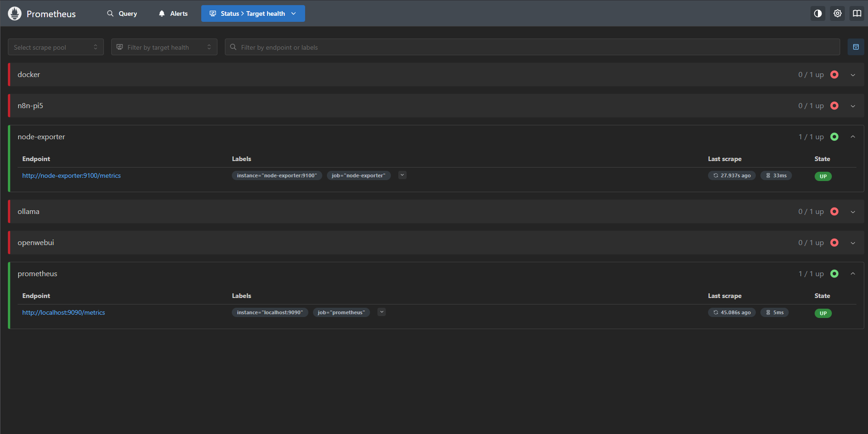Click the green health indicator for node-exporter
868x434 pixels.
pos(835,136)
